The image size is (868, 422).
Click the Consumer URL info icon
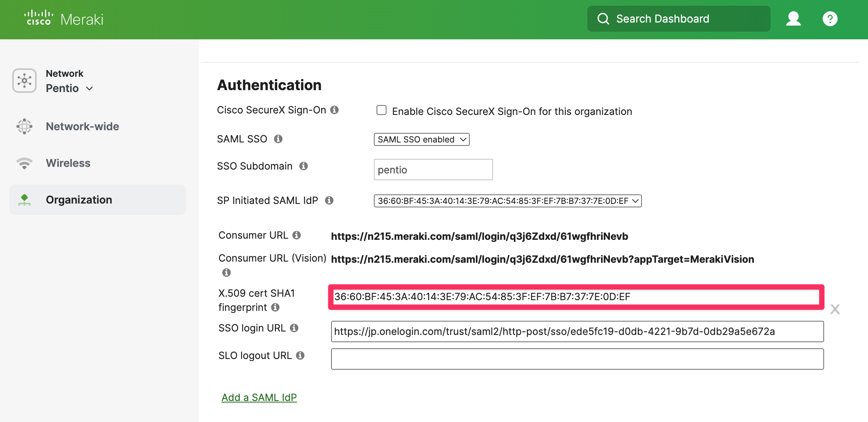pyautogui.click(x=297, y=235)
